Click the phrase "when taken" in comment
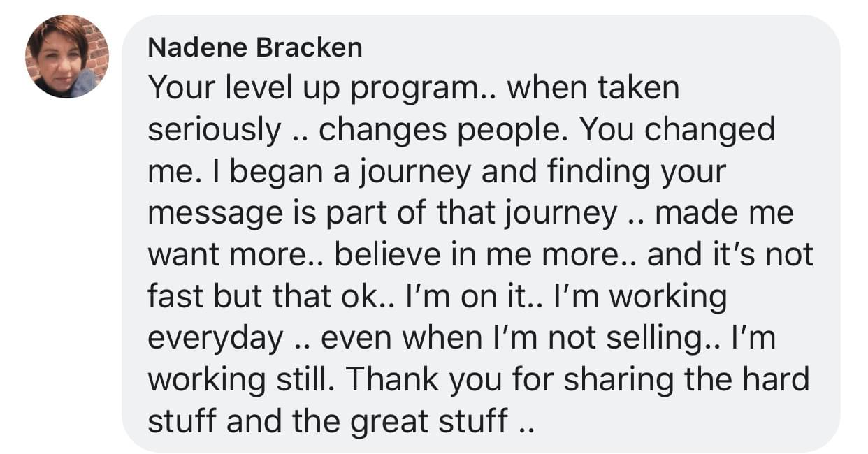 [593, 89]
